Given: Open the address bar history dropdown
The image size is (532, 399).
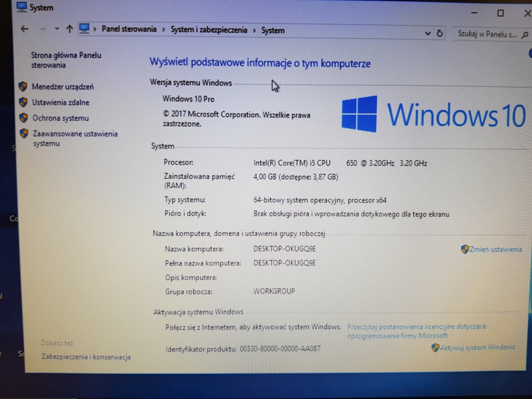Looking at the screenshot, I should [x=428, y=33].
